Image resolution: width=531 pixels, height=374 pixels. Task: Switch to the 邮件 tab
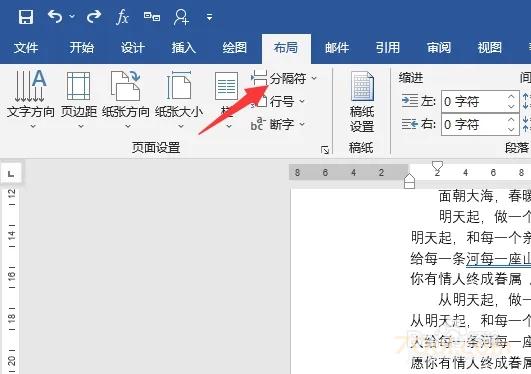(337, 48)
